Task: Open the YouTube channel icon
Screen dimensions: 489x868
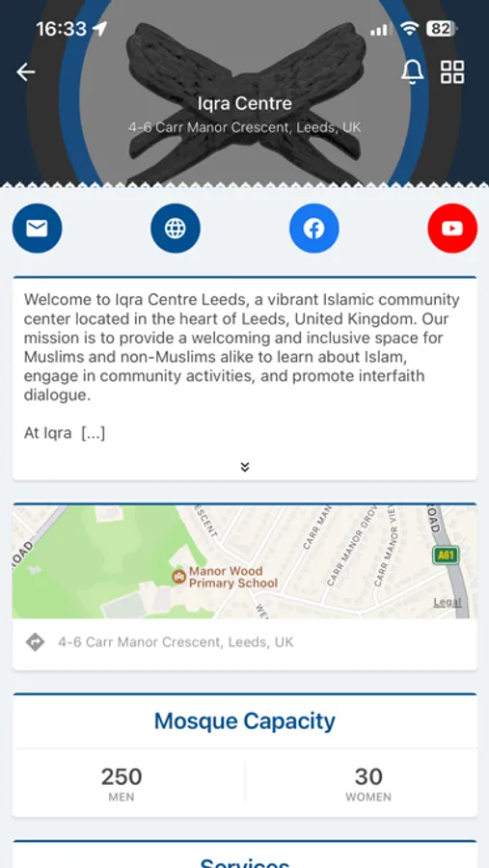Action: click(452, 228)
